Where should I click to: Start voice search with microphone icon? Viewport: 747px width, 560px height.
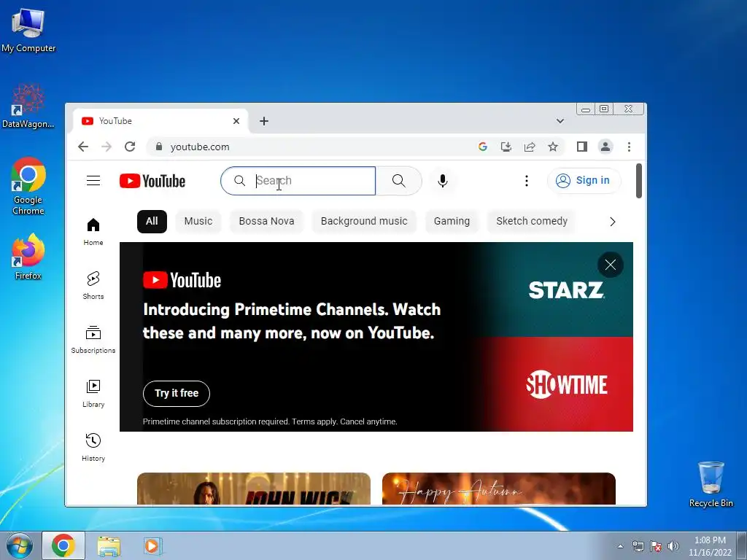[443, 181]
